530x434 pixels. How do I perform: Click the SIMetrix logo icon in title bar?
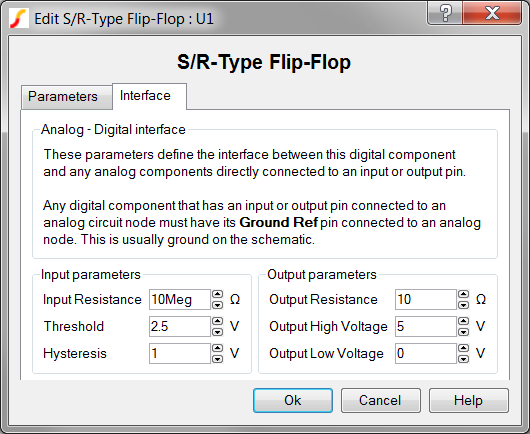19,19
